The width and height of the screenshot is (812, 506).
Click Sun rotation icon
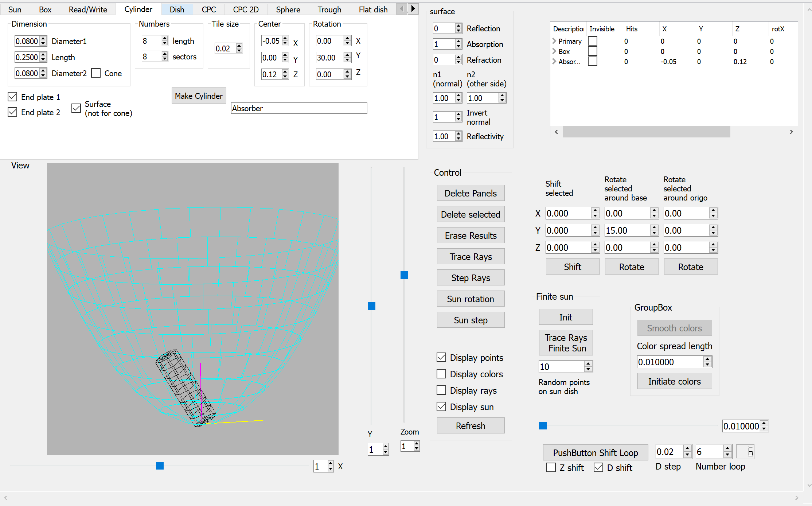470,299
